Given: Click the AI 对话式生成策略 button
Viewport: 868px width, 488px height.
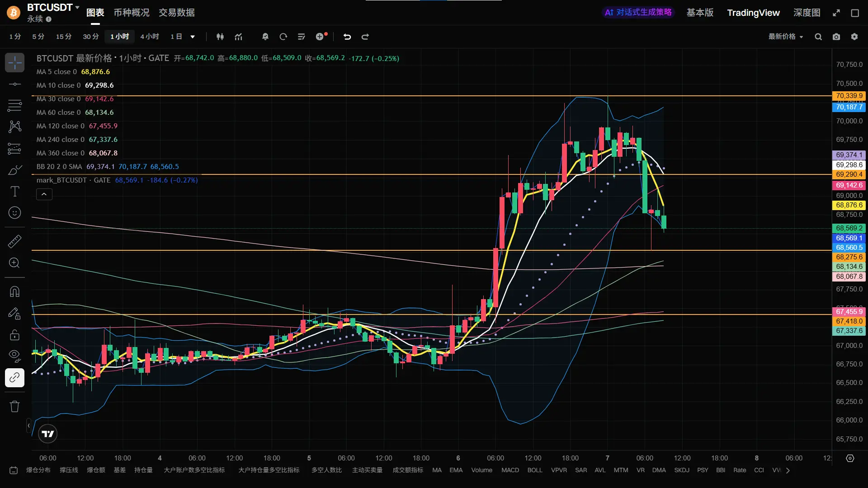Looking at the screenshot, I should pyautogui.click(x=638, y=13).
